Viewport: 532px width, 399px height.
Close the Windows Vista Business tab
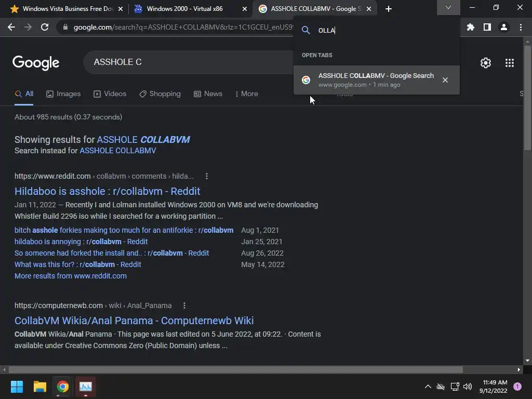click(121, 9)
